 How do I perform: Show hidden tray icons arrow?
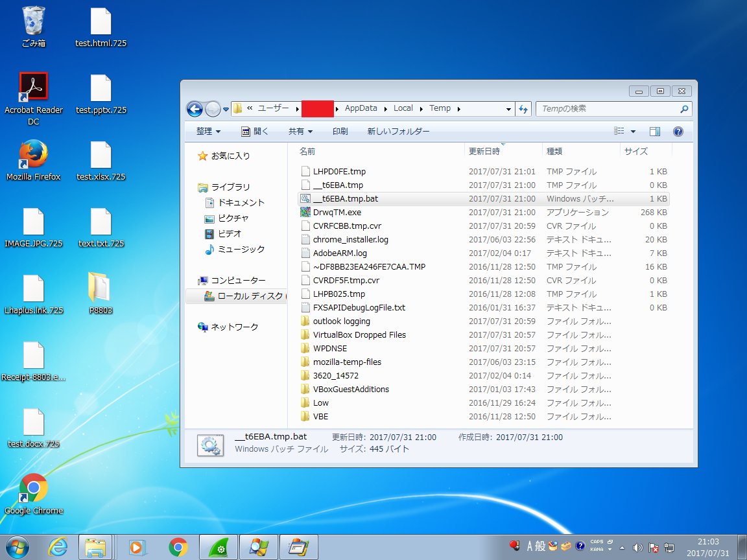[622, 548]
